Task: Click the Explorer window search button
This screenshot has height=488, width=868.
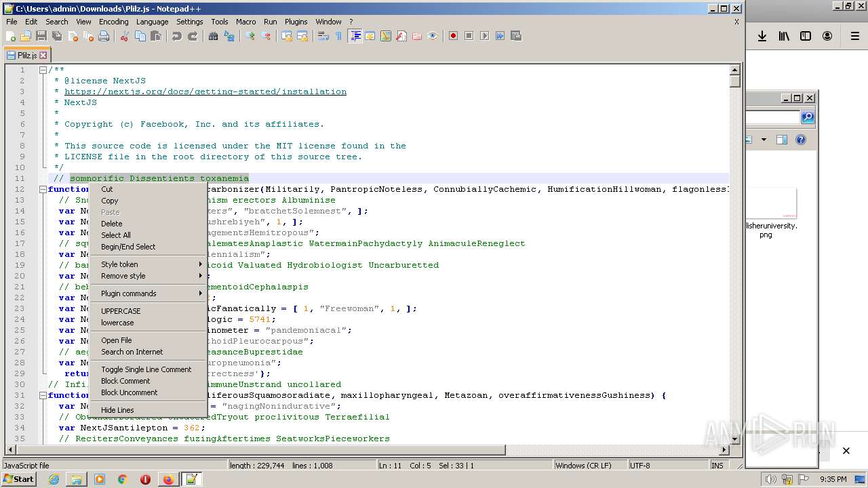Action: (807, 117)
